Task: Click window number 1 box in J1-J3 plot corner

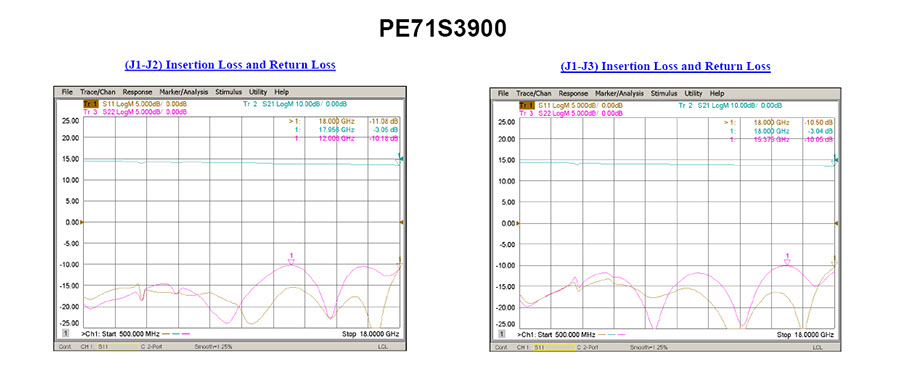Action: point(502,334)
